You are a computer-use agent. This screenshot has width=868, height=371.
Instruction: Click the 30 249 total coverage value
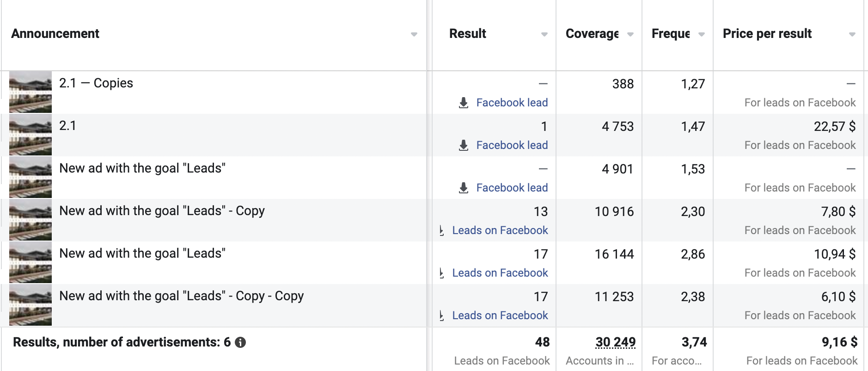click(615, 342)
